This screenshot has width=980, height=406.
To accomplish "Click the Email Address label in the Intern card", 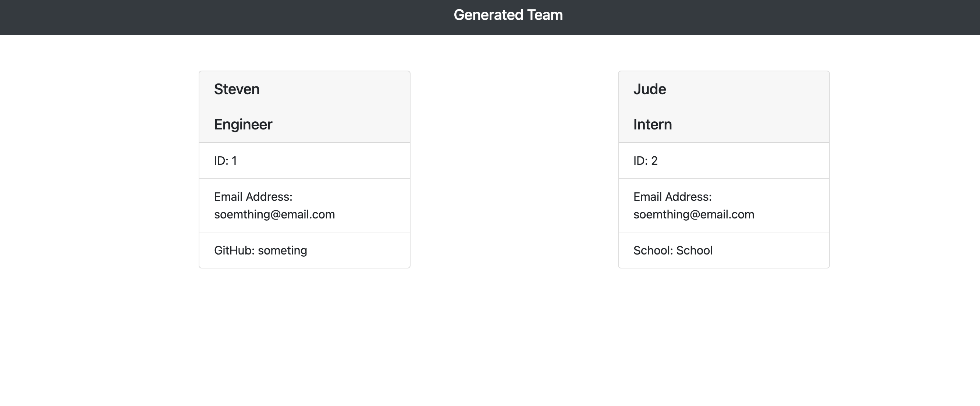I will [x=672, y=197].
